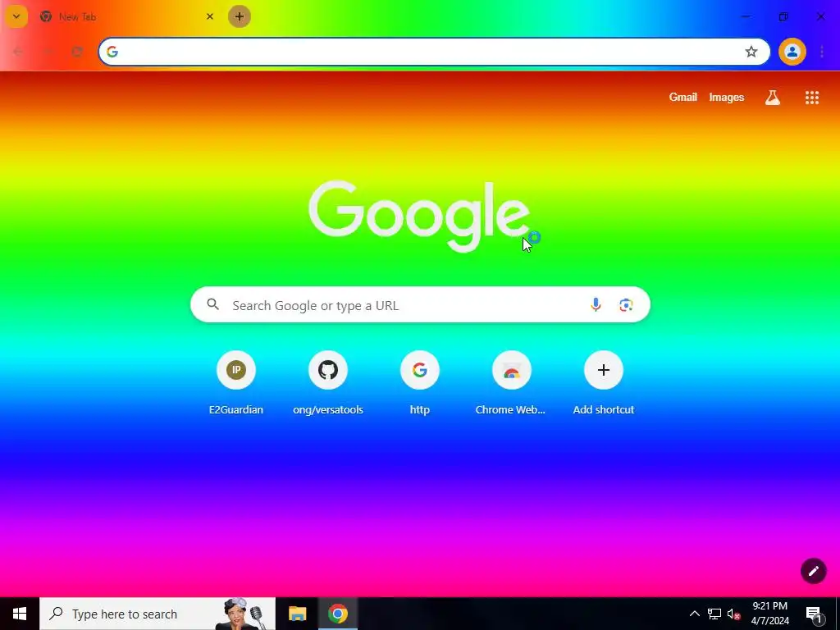This screenshot has width=840, height=630.
Task: Open the http shortcut
Action: pos(419,370)
